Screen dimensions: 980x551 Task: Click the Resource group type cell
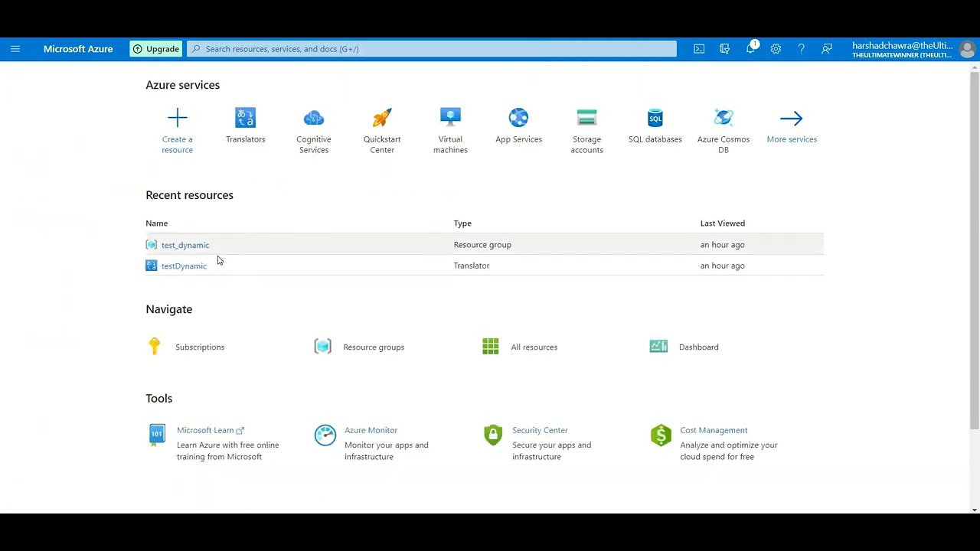(x=482, y=245)
